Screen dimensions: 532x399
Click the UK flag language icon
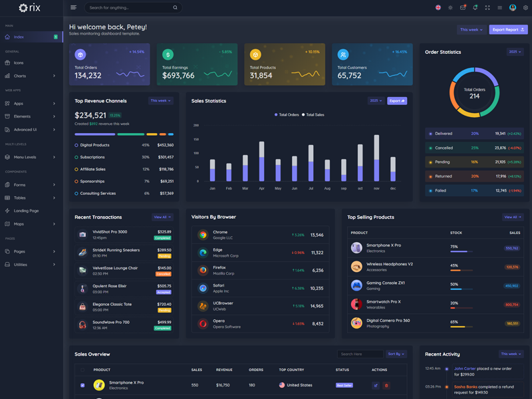coord(438,8)
